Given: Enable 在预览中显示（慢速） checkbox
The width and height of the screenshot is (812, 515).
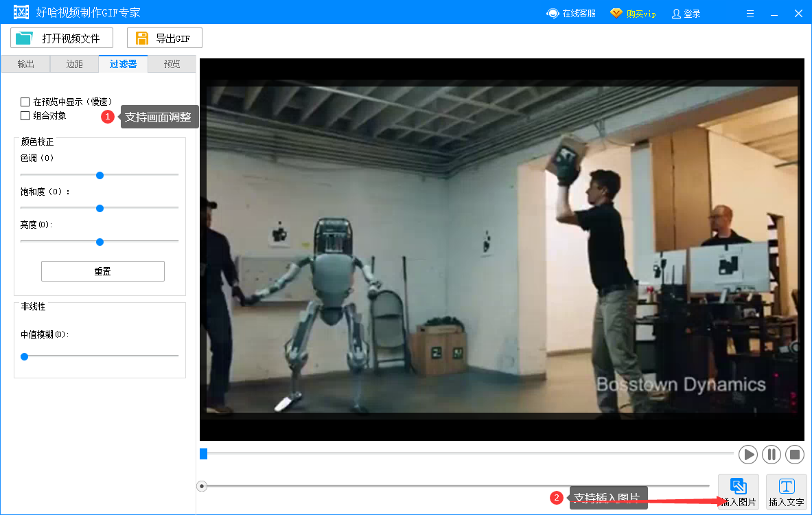Looking at the screenshot, I should click(25, 102).
